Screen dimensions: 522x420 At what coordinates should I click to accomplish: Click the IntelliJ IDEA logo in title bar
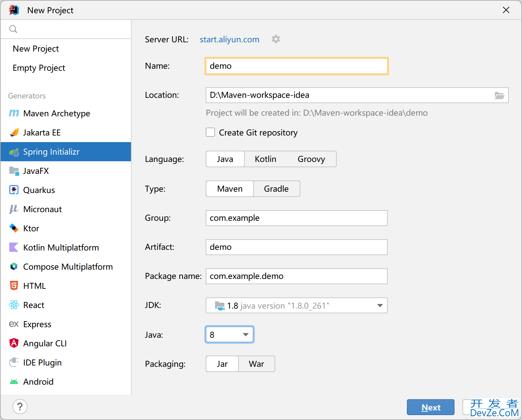pyautogui.click(x=14, y=10)
